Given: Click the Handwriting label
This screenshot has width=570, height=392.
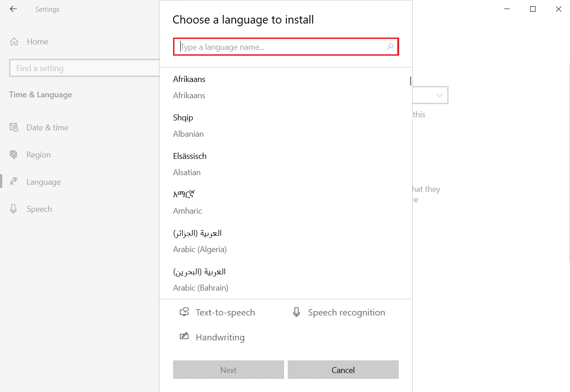Looking at the screenshot, I should (x=220, y=337).
